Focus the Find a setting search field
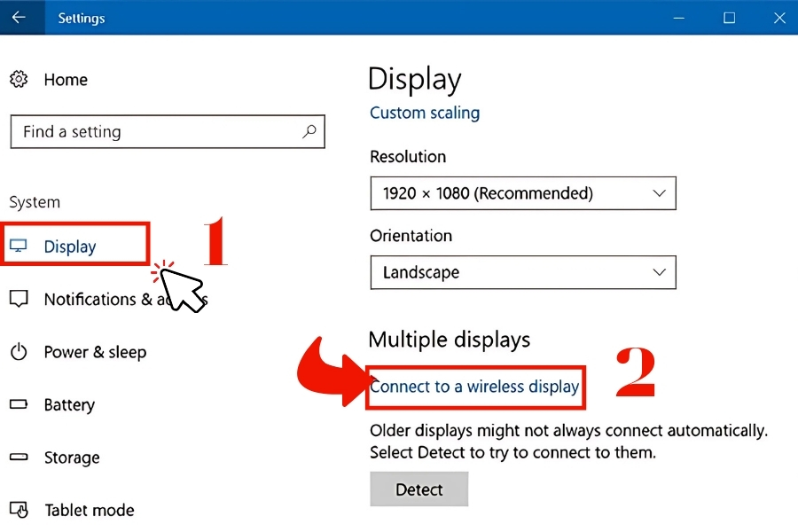Viewport: 798px width, 532px height. (x=155, y=132)
